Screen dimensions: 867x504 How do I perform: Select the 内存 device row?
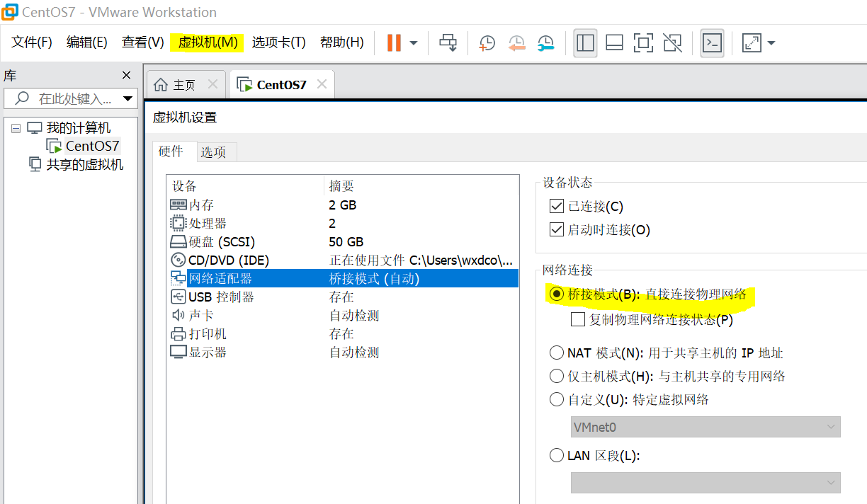coord(344,205)
